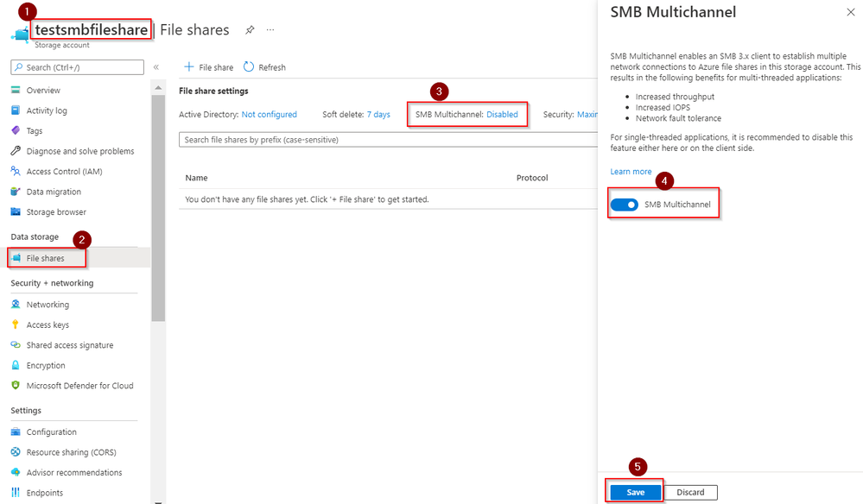Click the Discard button
863x504 pixels.
(x=690, y=493)
